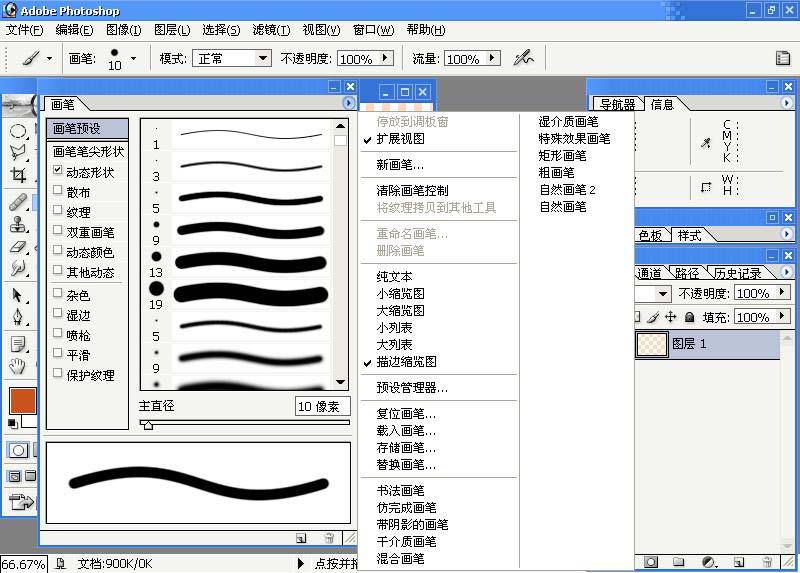Click the orange foreground color swatch
This screenshot has height=573, width=800.
tap(22, 401)
